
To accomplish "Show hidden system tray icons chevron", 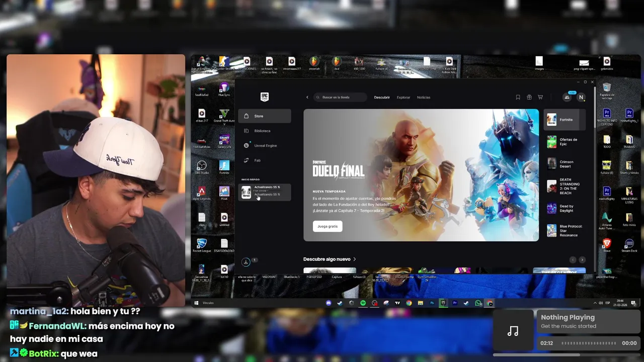I will tap(595, 303).
